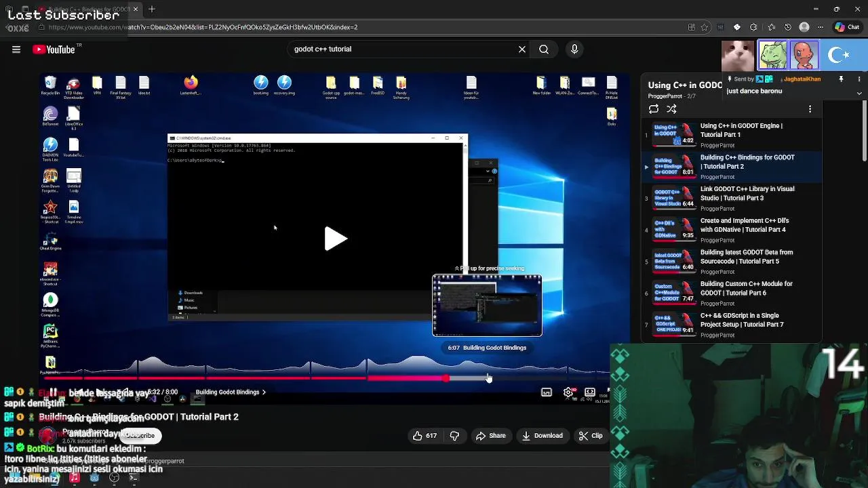Dislike the video with the thumbs-down icon
The image size is (868, 488).
(x=454, y=436)
